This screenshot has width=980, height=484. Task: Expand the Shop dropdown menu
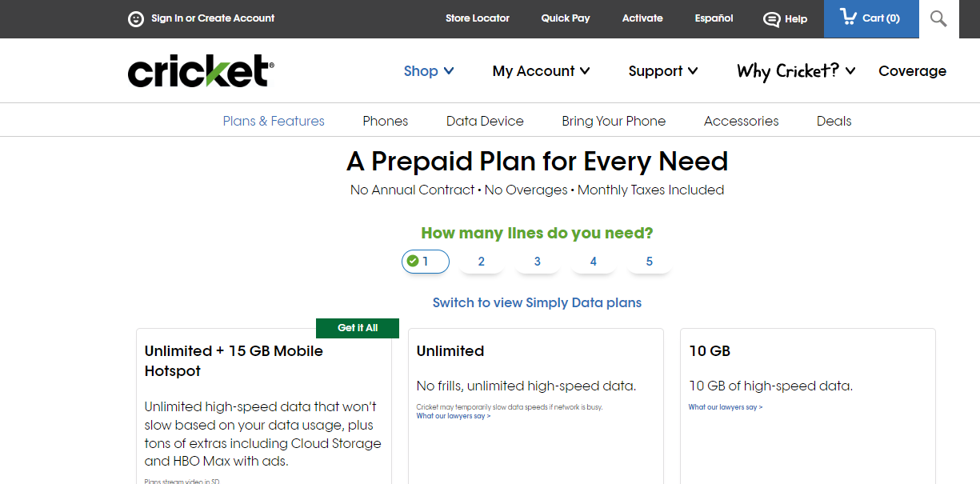(429, 71)
